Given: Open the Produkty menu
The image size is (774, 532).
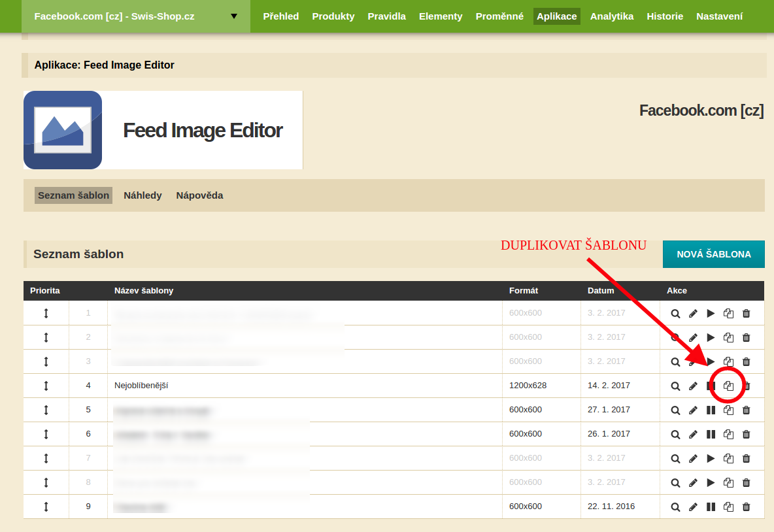Looking at the screenshot, I should tap(333, 16).
